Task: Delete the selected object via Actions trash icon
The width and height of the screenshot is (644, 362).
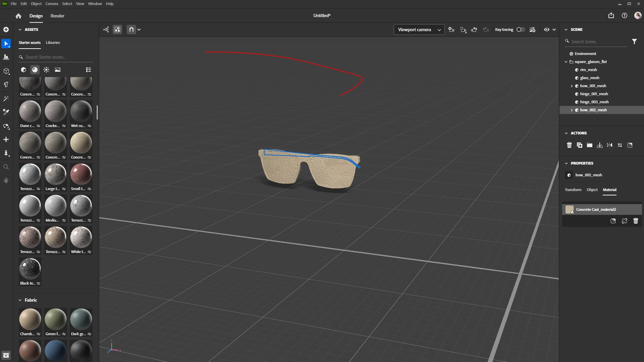Action: tap(569, 145)
